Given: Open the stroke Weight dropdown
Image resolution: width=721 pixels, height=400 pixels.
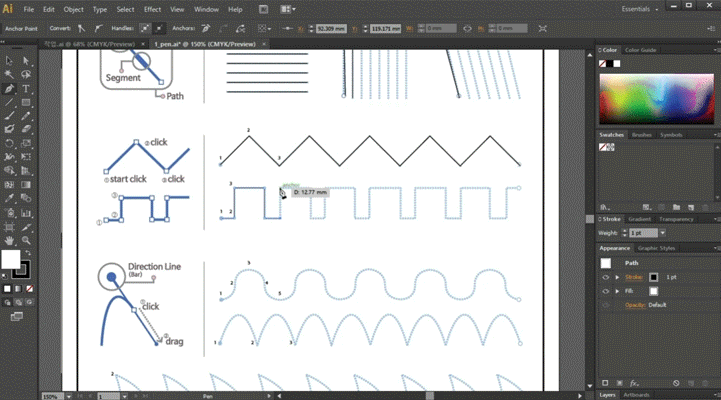Looking at the screenshot, I should coord(663,233).
